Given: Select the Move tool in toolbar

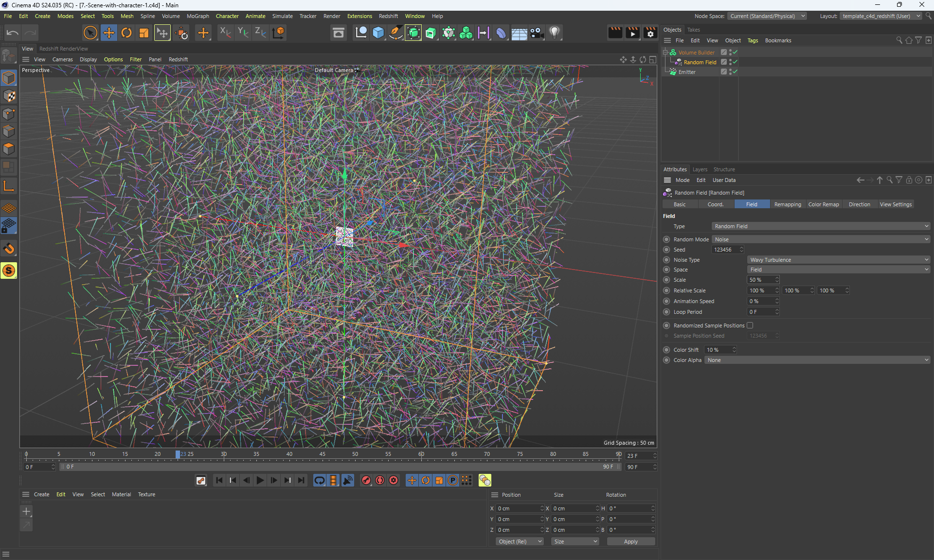Looking at the screenshot, I should click(x=109, y=33).
